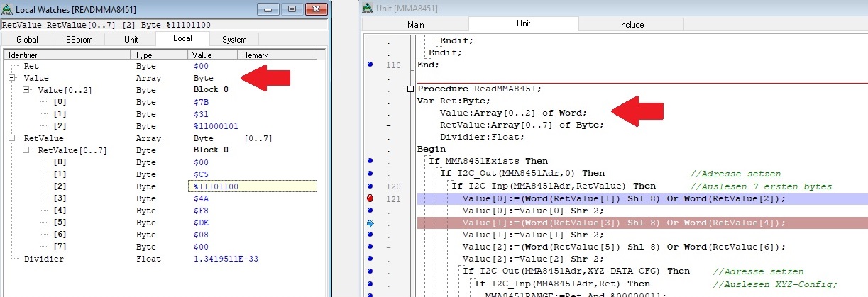Click the 'End;' line at 110

[x=428, y=65]
